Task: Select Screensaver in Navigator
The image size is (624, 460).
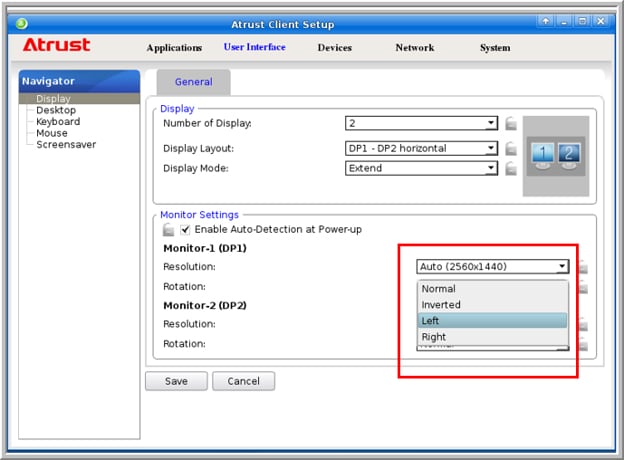Action: coord(66,144)
